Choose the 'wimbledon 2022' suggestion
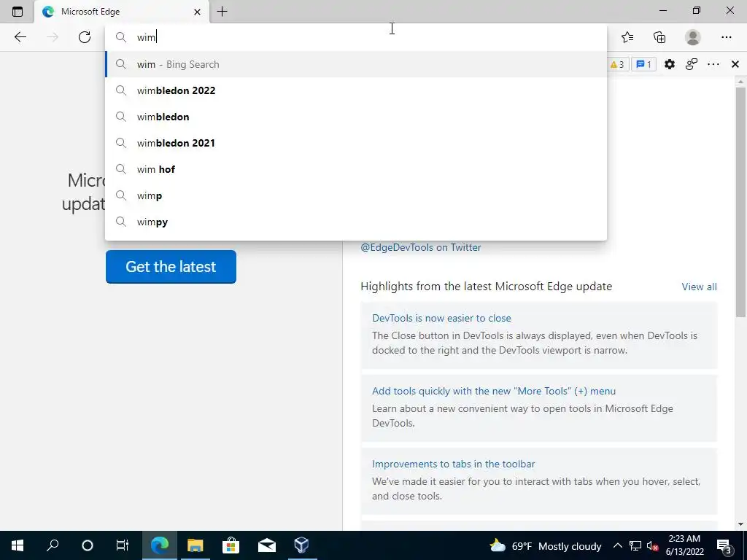Viewport: 747px width, 560px height. pos(356,90)
